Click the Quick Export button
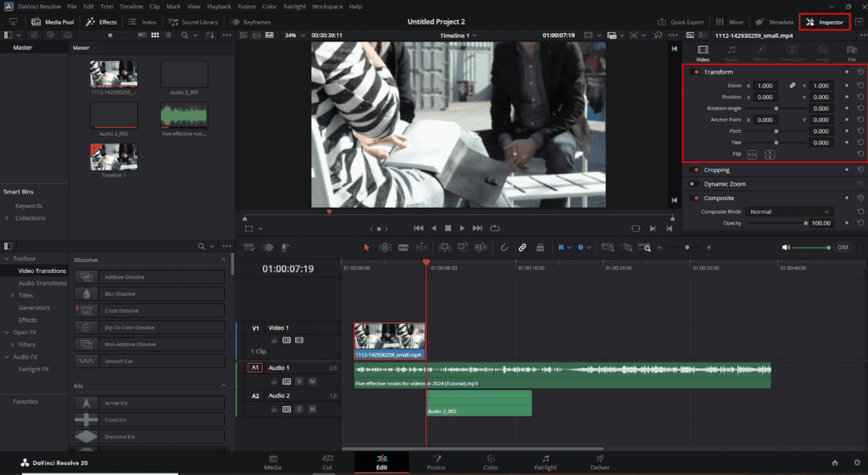Viewport: 868px width, 475px height. pos(681,22)
